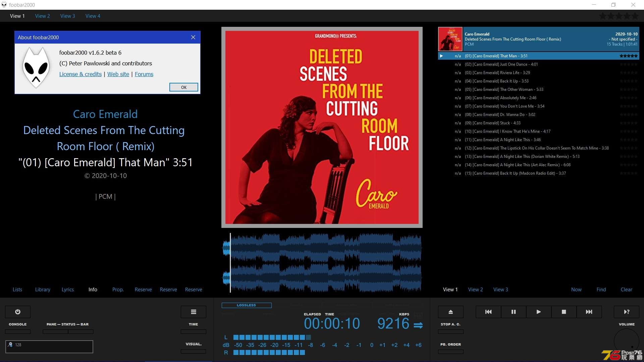
Task: Open the Forums link
Action: point(144,74)
